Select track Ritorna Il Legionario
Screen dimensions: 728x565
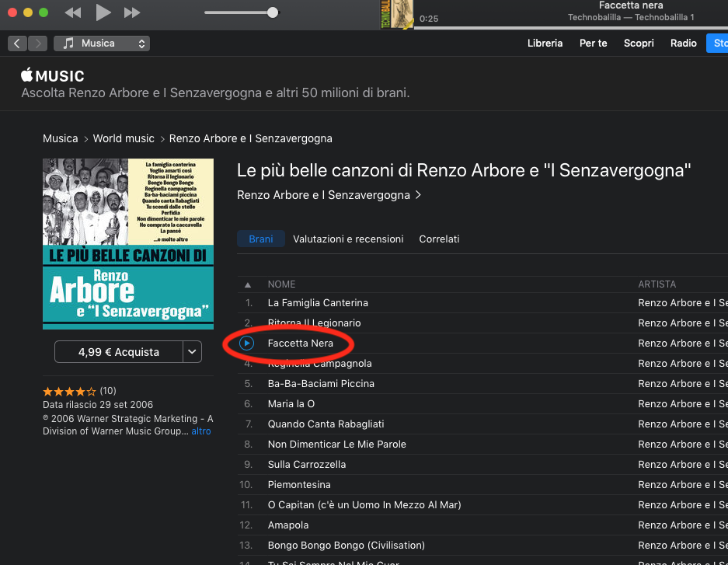tap(315, 323)
